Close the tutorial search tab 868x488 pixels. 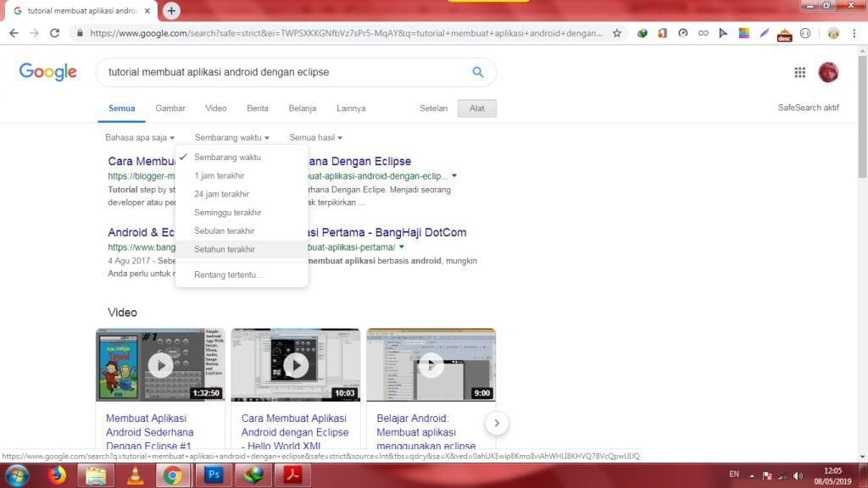click(x=147, y=10)
